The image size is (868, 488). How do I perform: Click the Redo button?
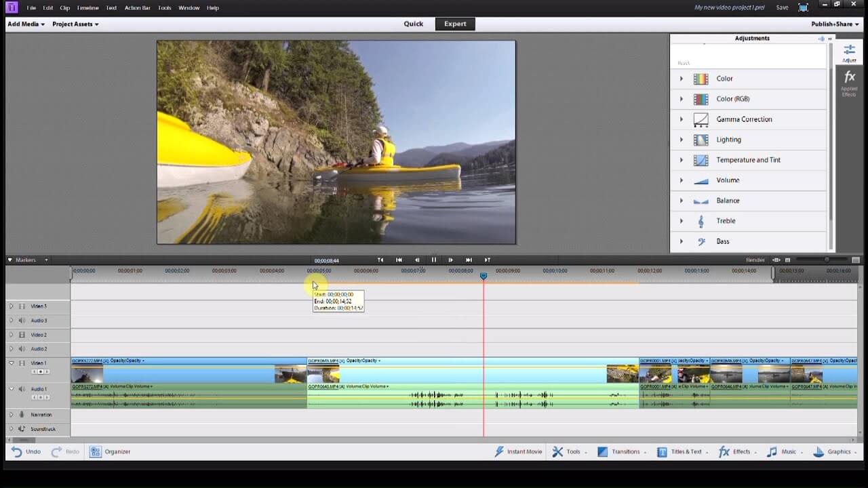point(66,451)
